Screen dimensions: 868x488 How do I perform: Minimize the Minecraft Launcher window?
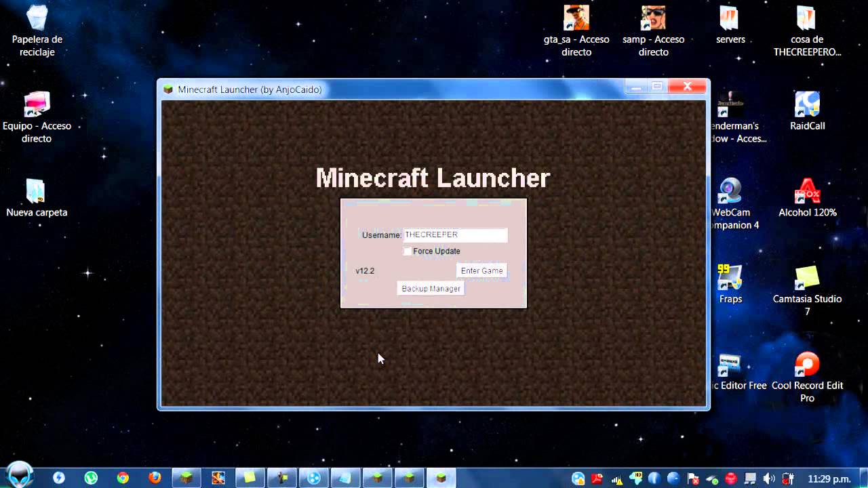click(635, 87)
